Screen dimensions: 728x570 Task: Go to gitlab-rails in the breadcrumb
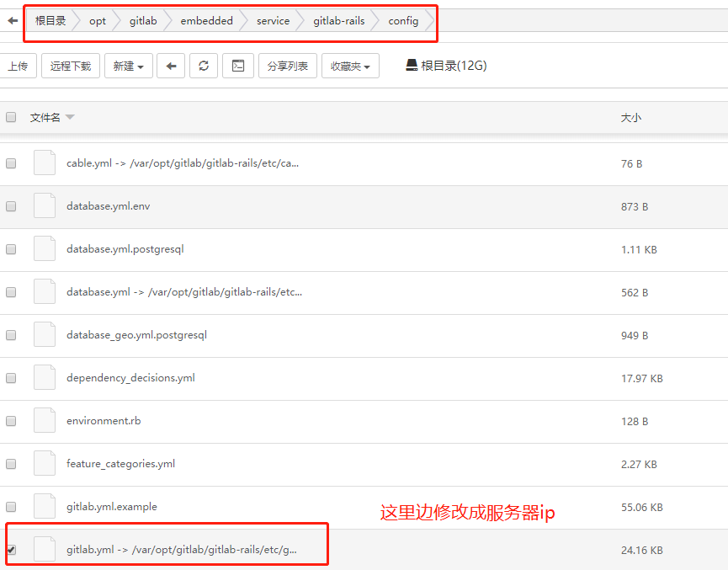click(x=339, y=21)
